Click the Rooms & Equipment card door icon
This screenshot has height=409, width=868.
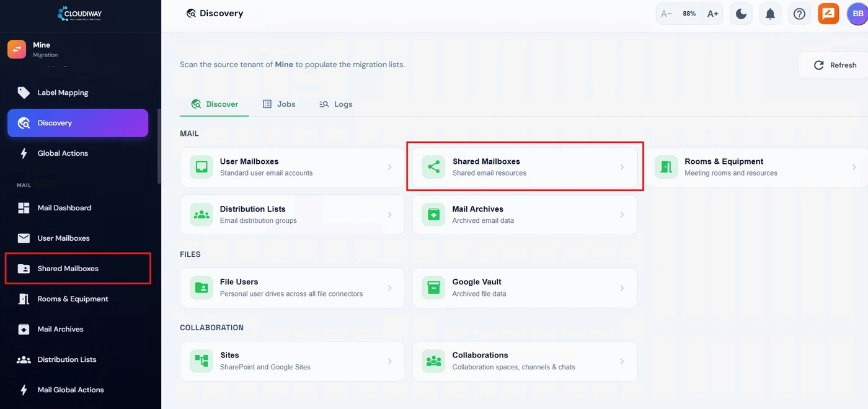coord(666,167)
